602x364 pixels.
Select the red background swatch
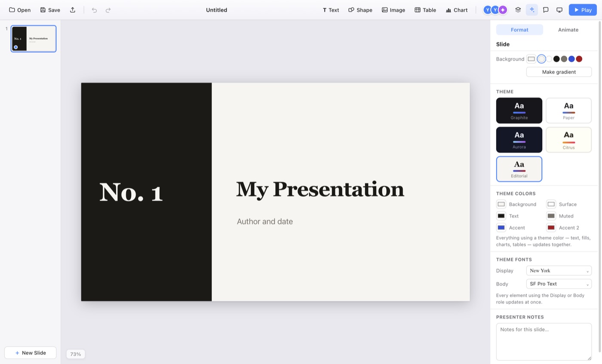579,59
